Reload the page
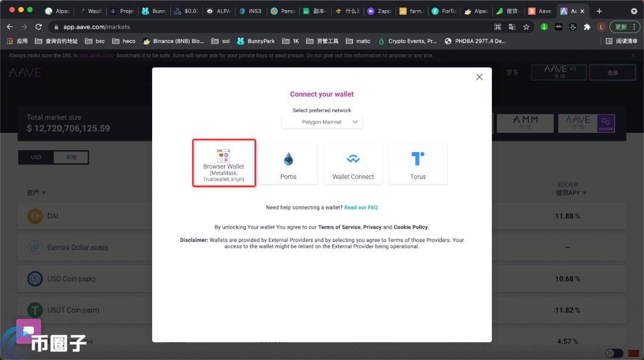Screen dimensions: 644x360 click(x=39, y=27)
